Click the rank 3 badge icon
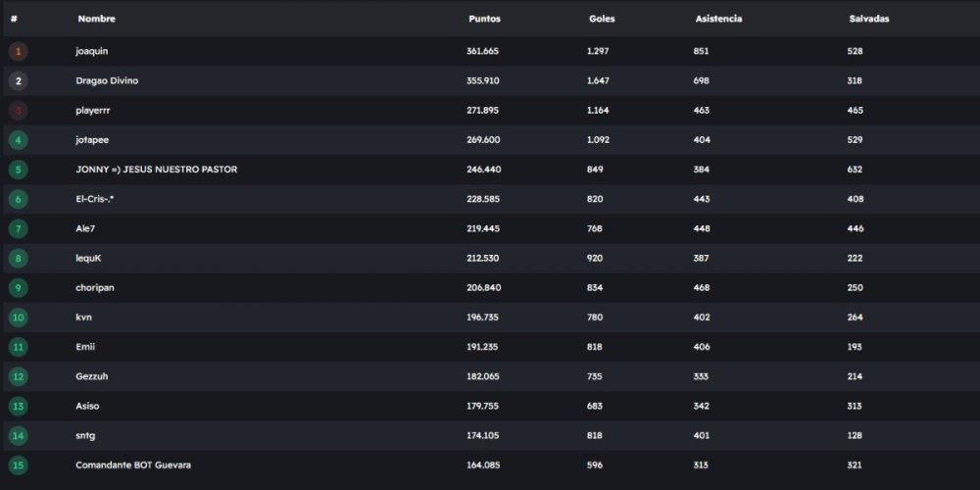Screen dimensions: 980x490 point(18,111)
